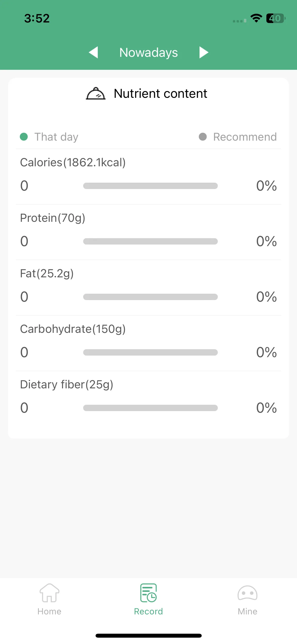Go to previous day with left arrow
Screen dimensions: 297x644
pos(93,52)
